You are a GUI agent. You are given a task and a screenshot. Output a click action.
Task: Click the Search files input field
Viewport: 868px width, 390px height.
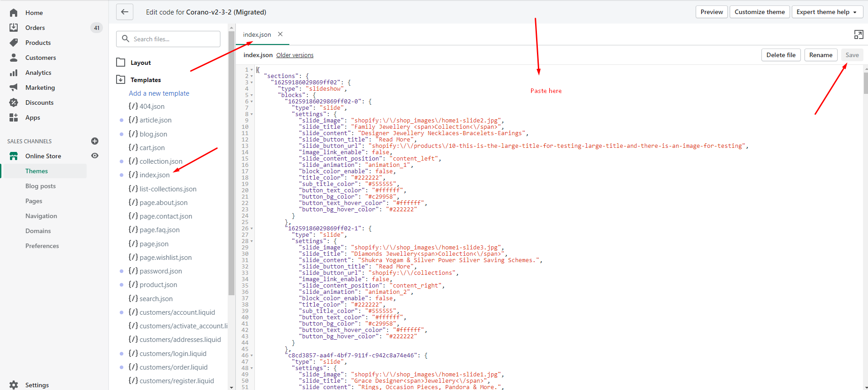click(x=168, y=39)
